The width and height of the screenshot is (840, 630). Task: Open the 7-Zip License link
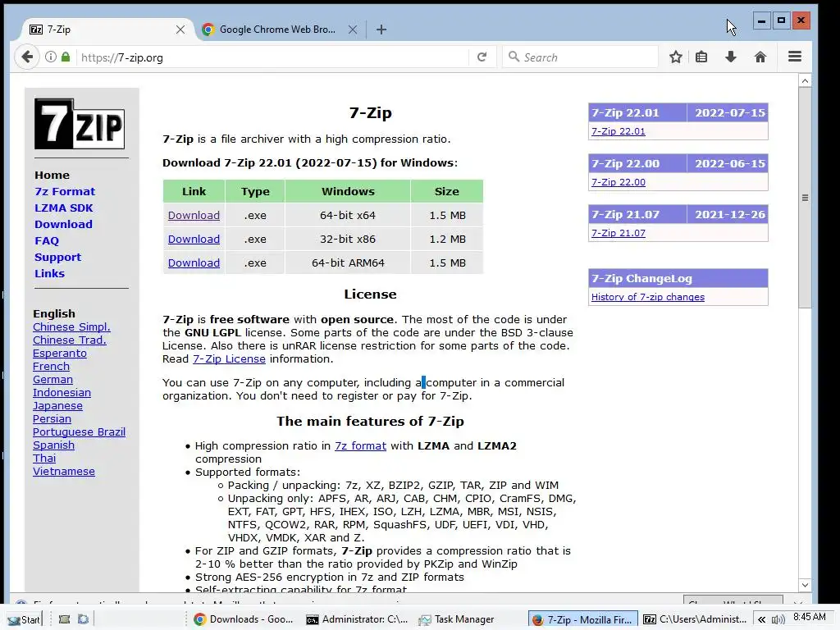pyautogui.click(x=230, y=359)
